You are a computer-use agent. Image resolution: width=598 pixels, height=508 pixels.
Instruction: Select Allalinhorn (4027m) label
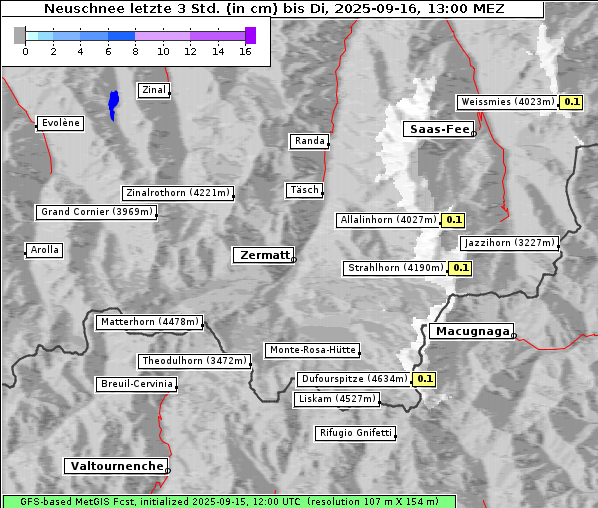(388, 220)
